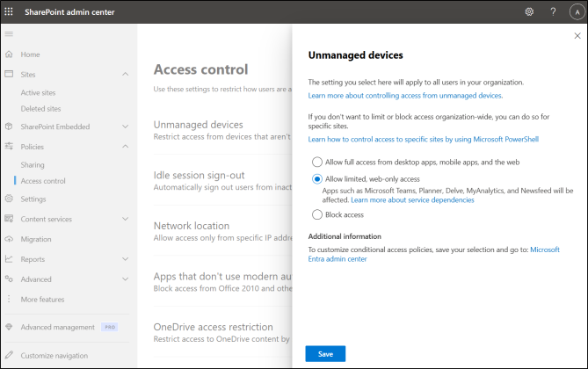Screen dimensions: 588x369
Task: Click the Save button
Action: coord(325,353)
